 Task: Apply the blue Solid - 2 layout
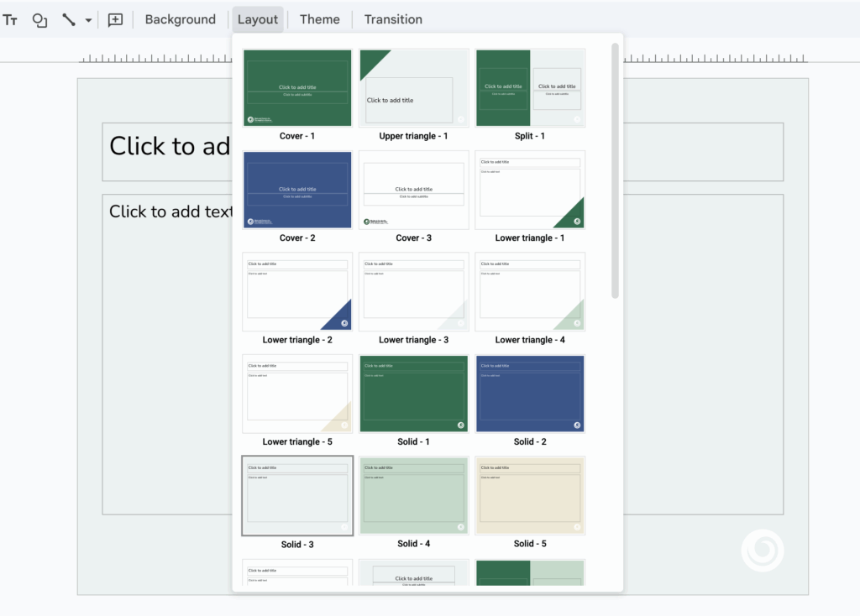(530, 394)
